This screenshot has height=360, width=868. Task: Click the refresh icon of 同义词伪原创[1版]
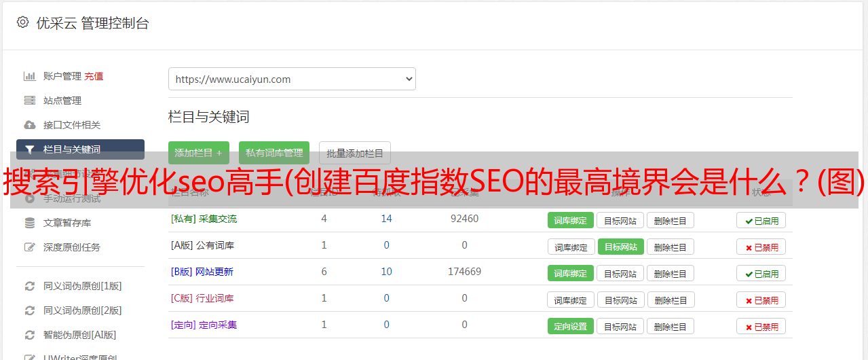point(30,286)
